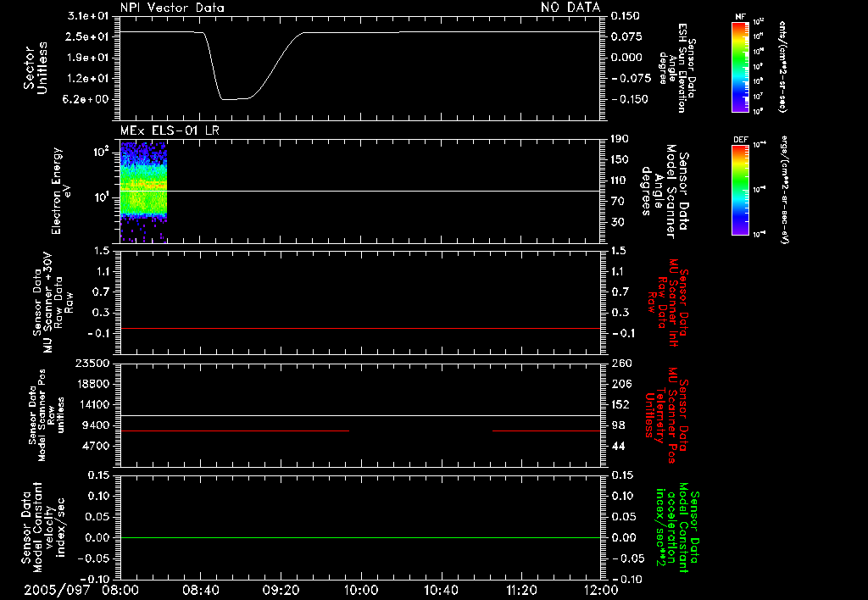Click the electron energy spectrogram data block

point(143,192)
